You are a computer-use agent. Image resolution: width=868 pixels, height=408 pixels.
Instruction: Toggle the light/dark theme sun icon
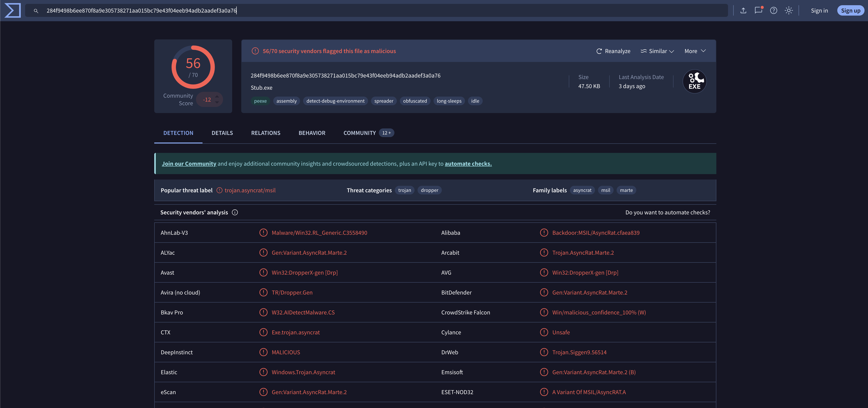pos(788,10)
